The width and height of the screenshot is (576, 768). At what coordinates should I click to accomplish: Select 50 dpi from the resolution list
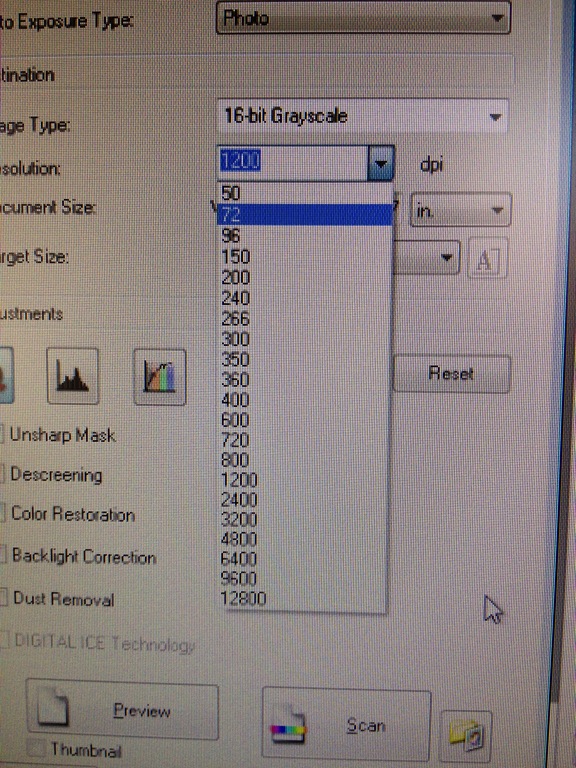point(304,193)
